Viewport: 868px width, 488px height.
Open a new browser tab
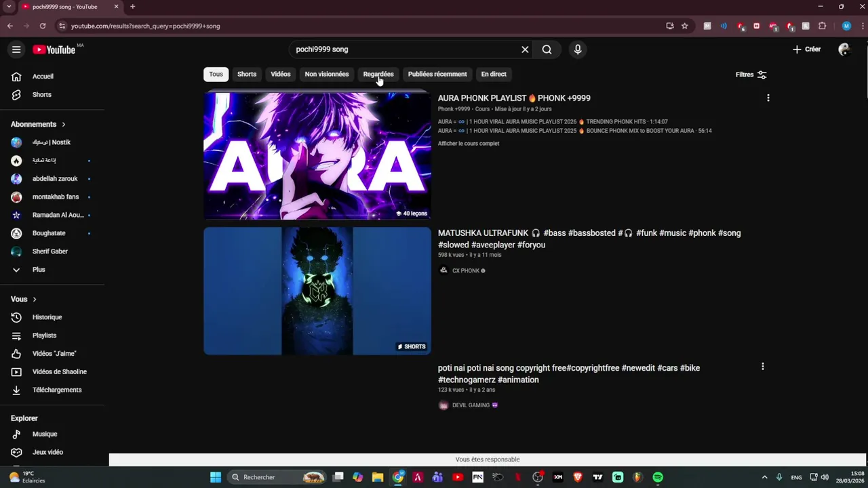pyautogui.click(x=132, y=7)
